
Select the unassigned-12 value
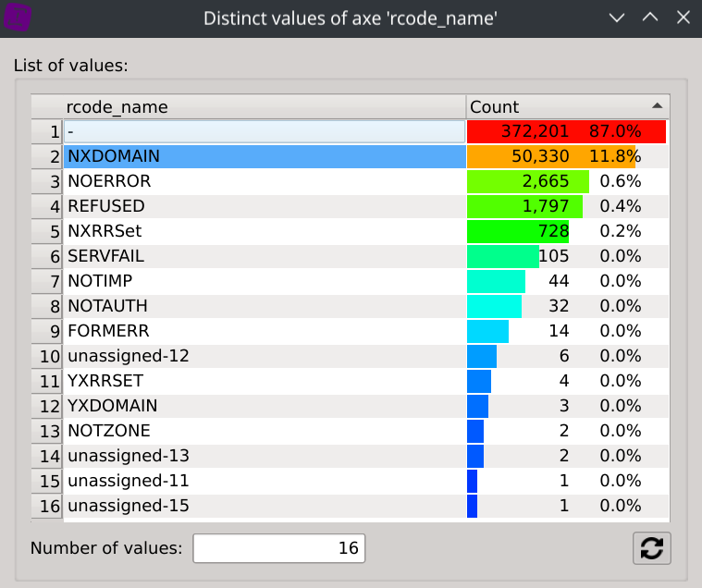point(128,356)
